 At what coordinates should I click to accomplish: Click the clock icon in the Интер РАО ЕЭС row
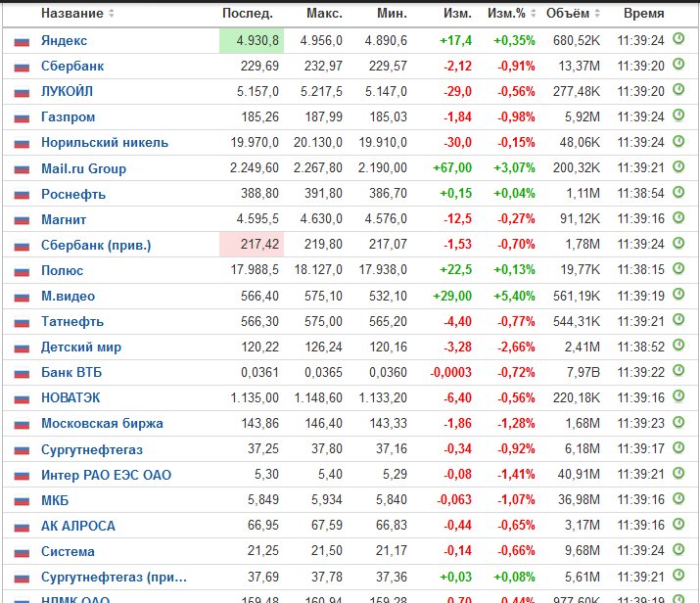(678, 472)
